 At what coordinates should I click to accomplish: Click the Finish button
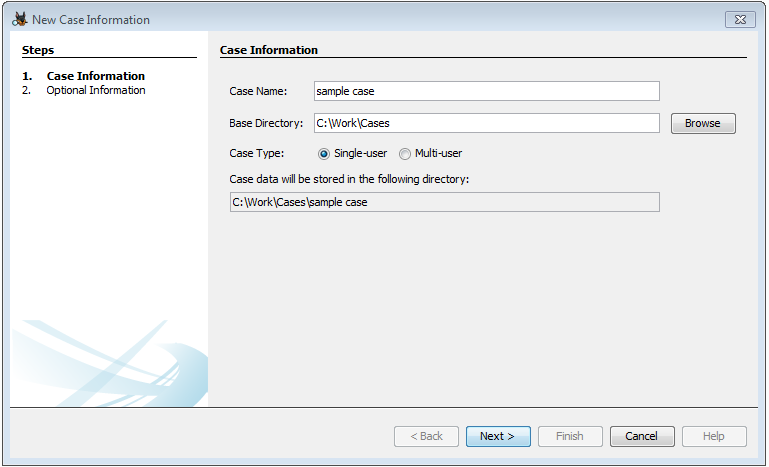coord(570,436)
